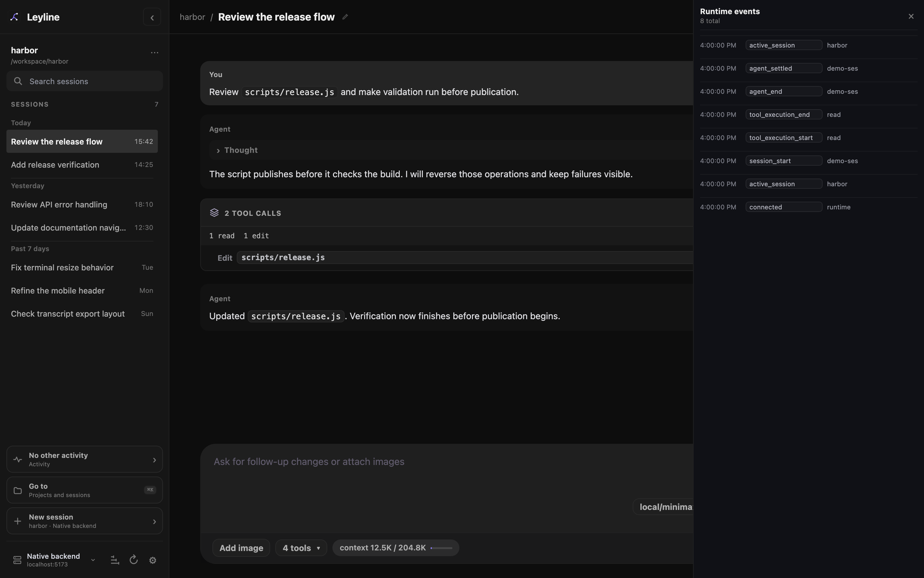924x578 pixels.
Task: Open the Update documentation navig... session
Action: tap(82, 228)
